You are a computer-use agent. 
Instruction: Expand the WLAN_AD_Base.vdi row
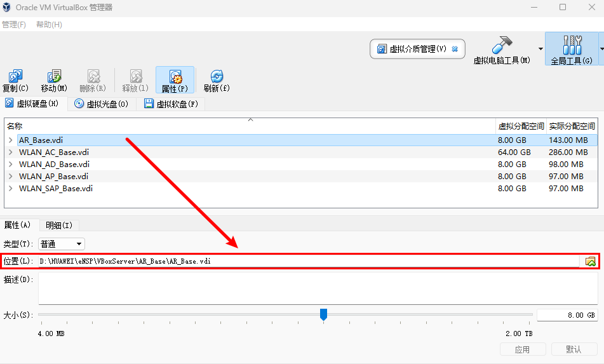10,164
